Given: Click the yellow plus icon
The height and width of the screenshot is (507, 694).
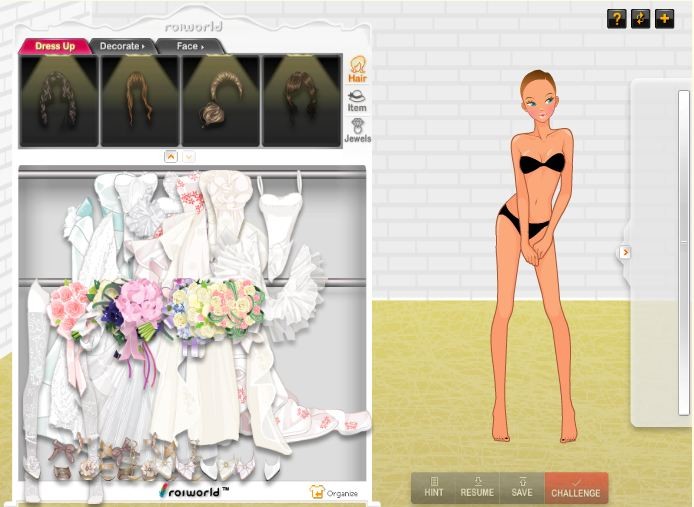Looking at the screenshot, I should pyautogui.click(x=665, y=19).
